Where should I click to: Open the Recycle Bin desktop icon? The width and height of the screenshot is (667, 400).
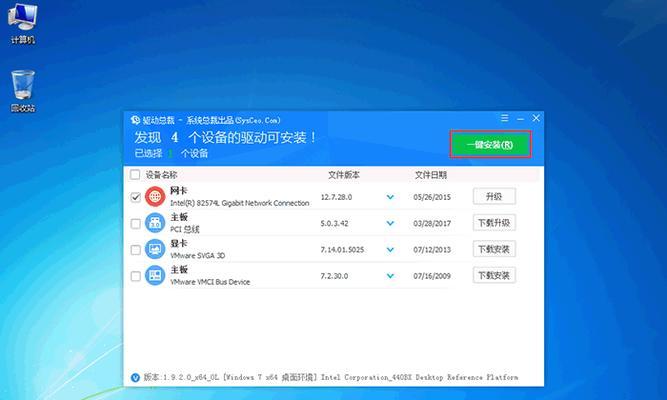pos(23,91)
